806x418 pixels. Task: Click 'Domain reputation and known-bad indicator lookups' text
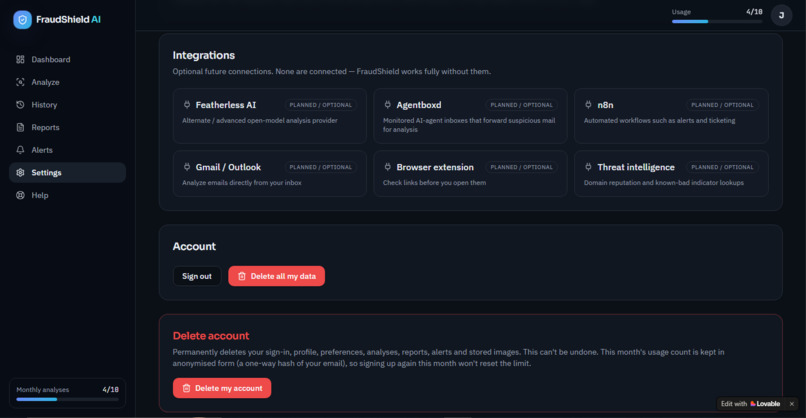click(x=664, y=183)
